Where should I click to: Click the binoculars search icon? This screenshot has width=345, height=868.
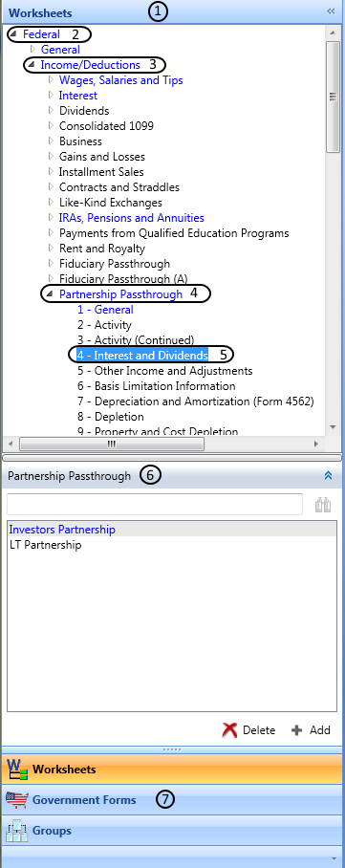tap(323, 505)
